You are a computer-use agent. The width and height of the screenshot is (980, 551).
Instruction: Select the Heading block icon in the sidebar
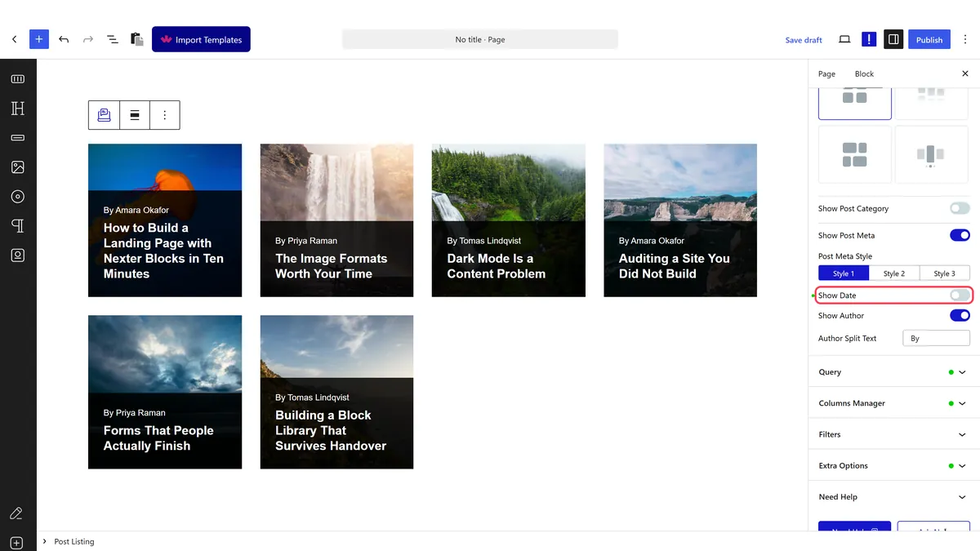coord(18,109)
